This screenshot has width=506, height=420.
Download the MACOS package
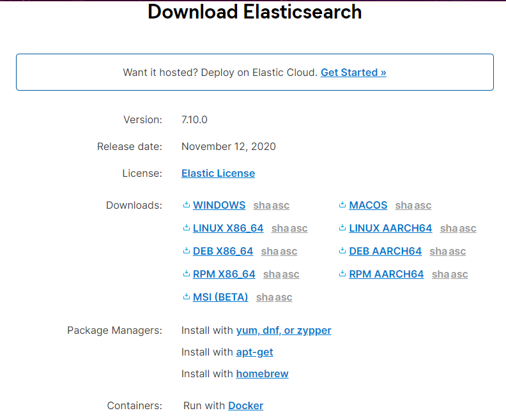point(368,206)
